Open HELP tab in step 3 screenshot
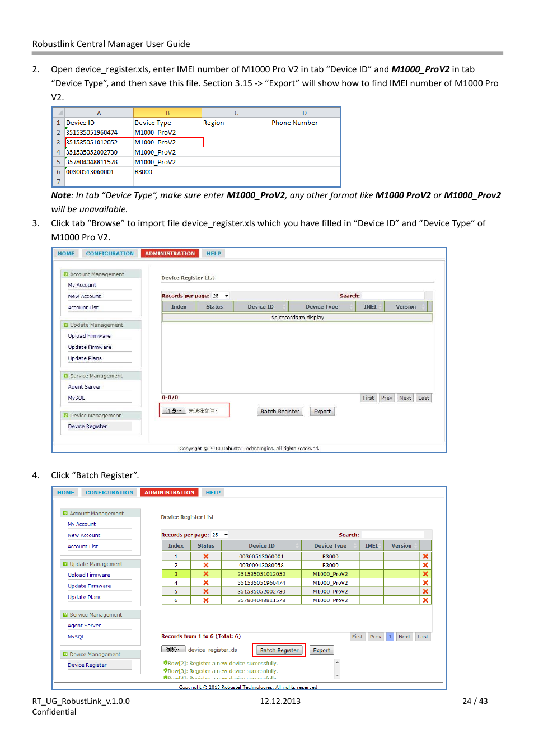 [214, 254]
